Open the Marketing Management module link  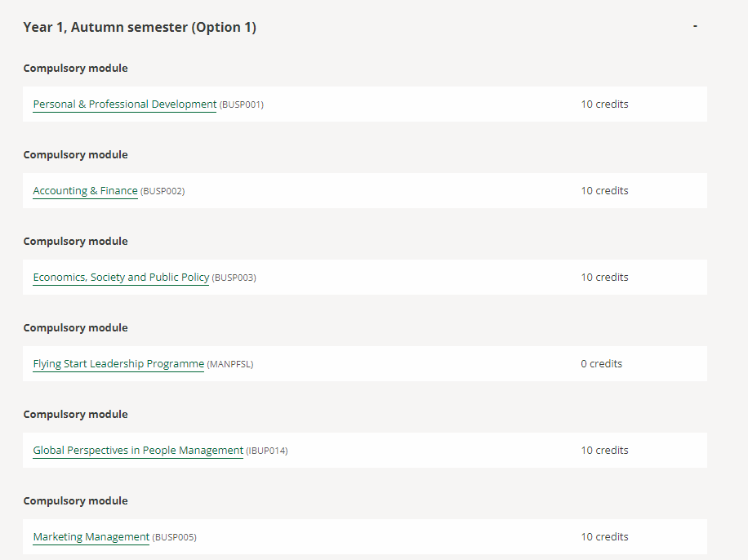(91, 537)
